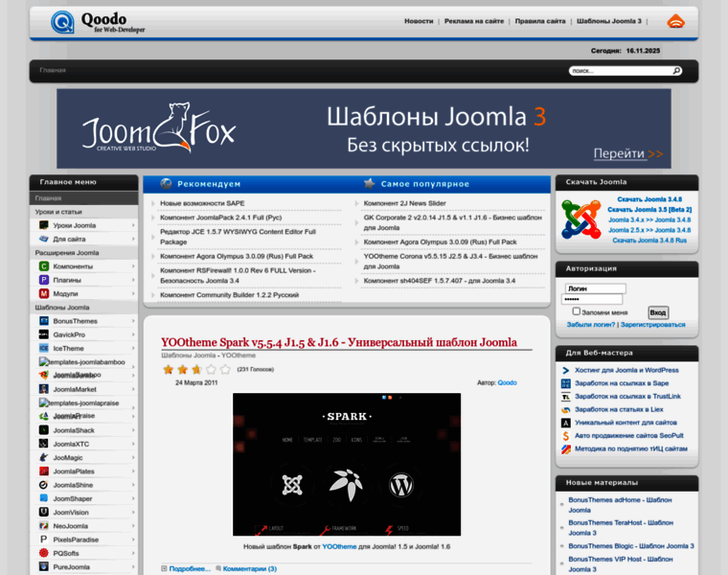Click the JoomlaPlates icon
This screenshot has width=728, height=575.
44,471
